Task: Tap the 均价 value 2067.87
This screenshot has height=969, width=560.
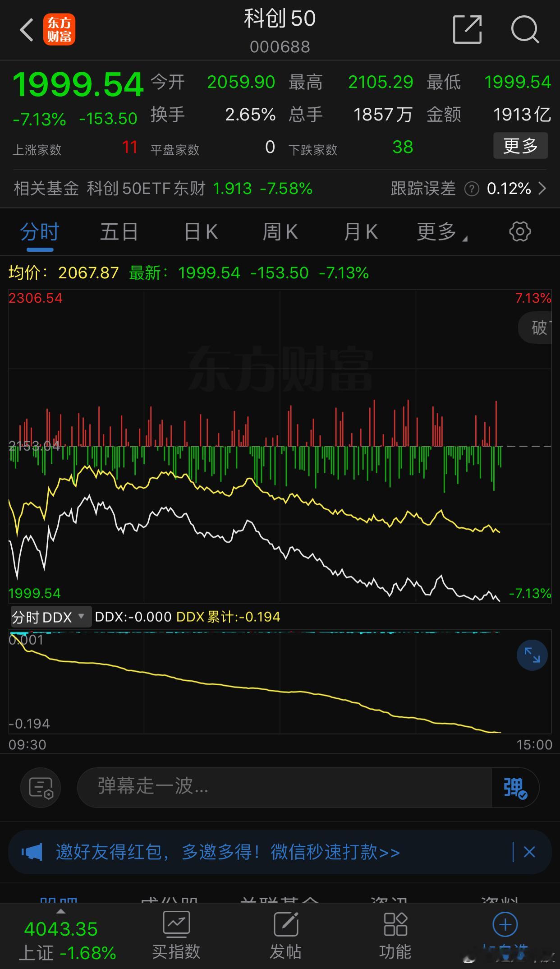Action: (88, 272)
